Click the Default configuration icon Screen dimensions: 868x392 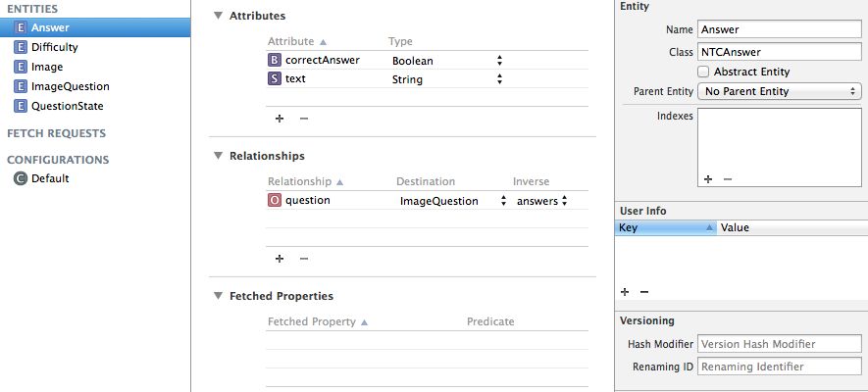21,178
